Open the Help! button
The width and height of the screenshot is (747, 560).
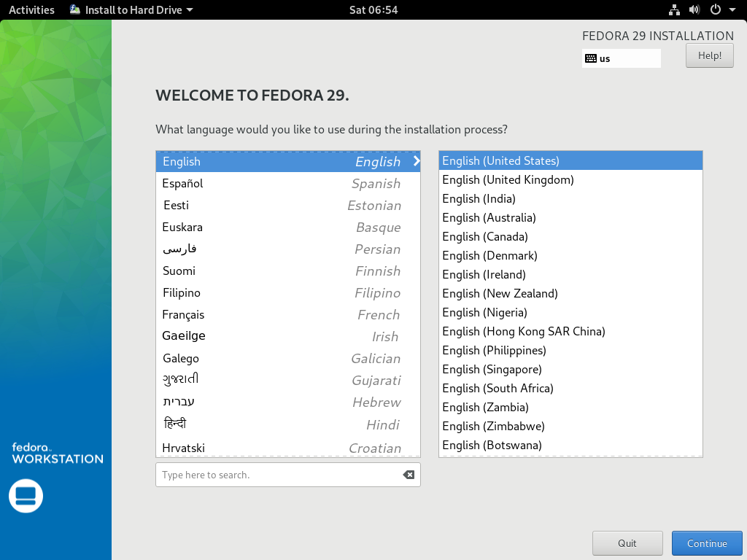coord(709,55)
